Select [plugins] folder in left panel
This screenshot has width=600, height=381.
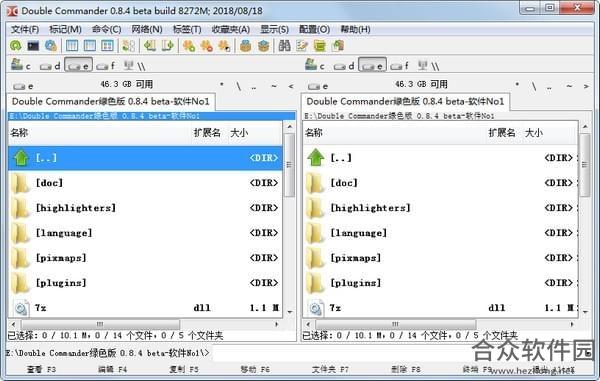coord(145,283)
